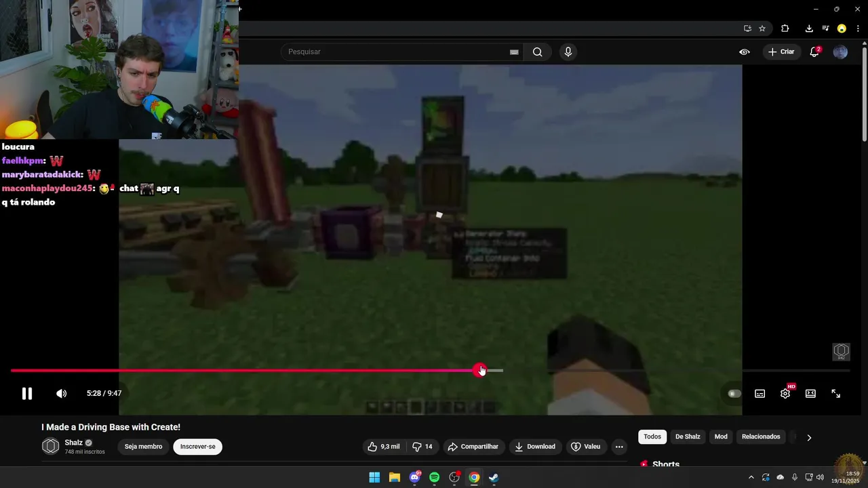
Task: Select the Todos filter chip
Action: tap(652, 436)
